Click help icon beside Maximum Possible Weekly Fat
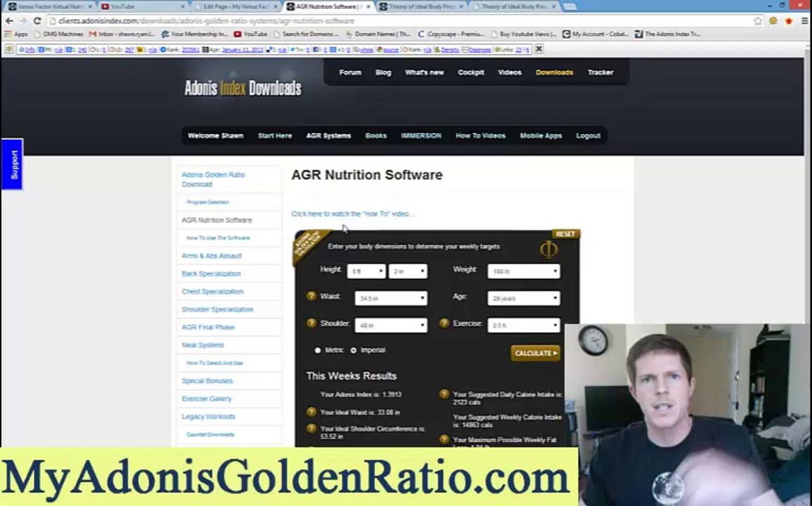The image size is (812, 506). tap(444, 440)
